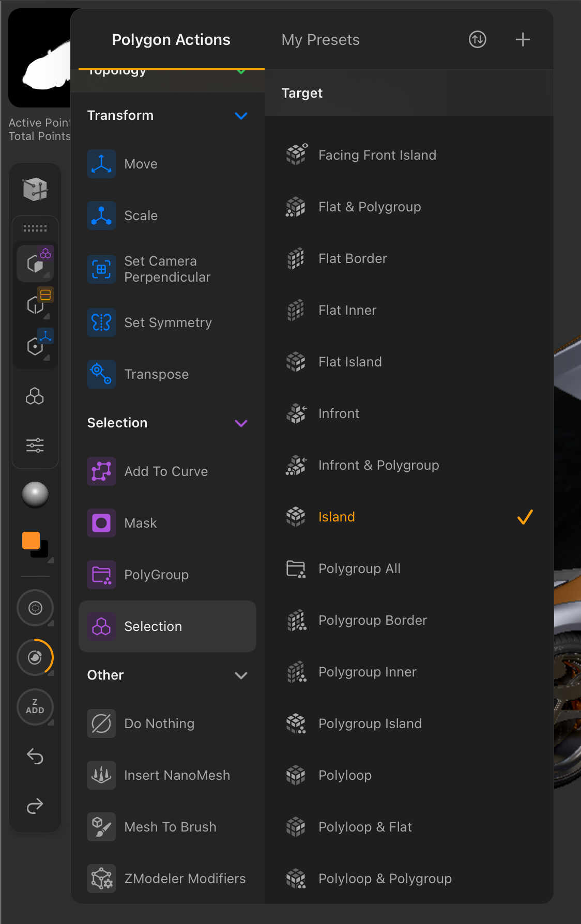Set target to Flat Border
581x924 pixels.
(409, 258)
